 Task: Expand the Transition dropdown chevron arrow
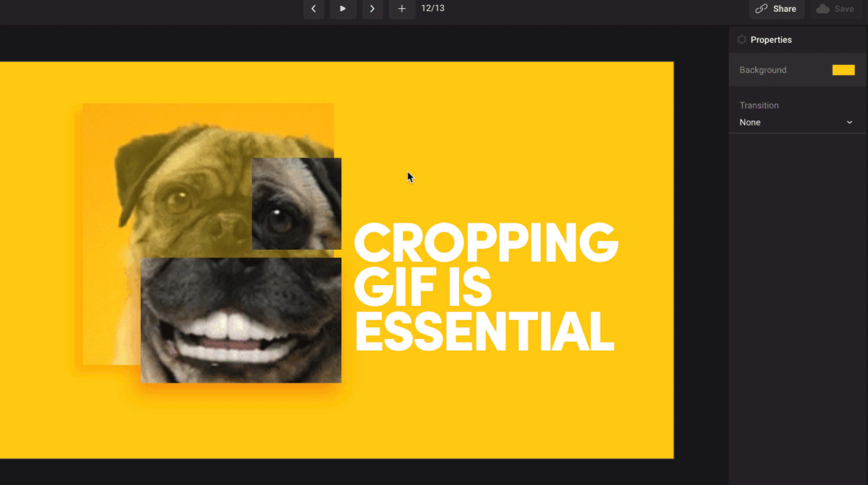(850, 122)
